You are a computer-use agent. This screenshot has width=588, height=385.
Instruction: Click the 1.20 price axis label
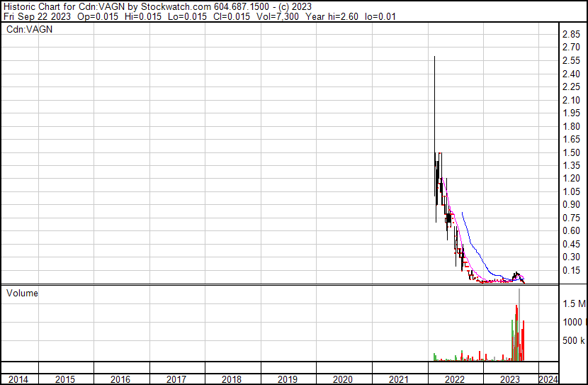(x=571, y=178)
